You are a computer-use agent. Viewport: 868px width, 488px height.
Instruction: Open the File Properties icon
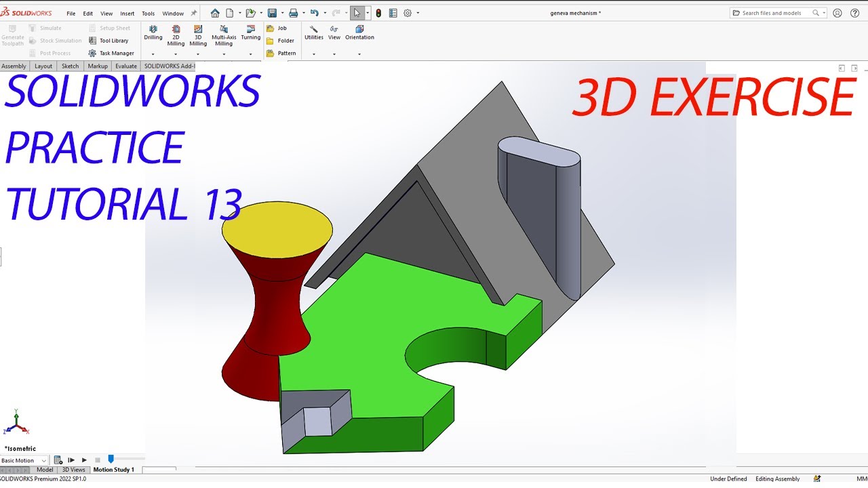(x=393, y=13)
